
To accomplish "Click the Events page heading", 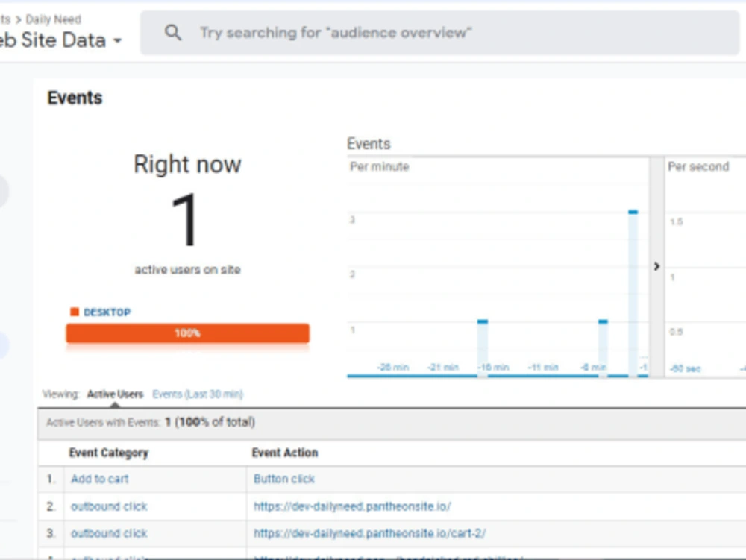I will [75, 98].
